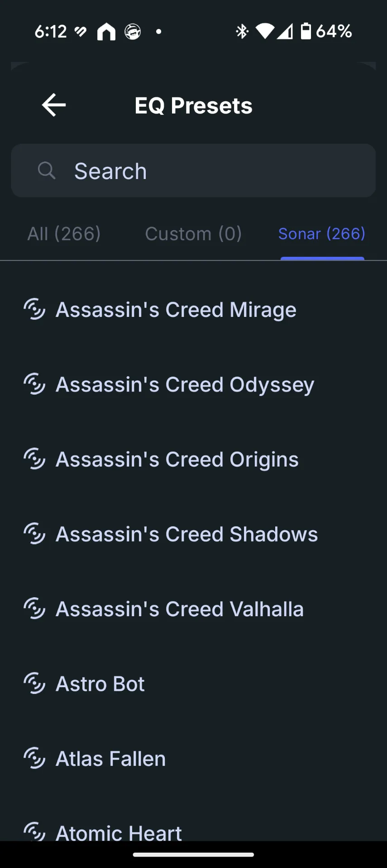Tap the Sonar icon beside Astro Bot

[34, 683]
